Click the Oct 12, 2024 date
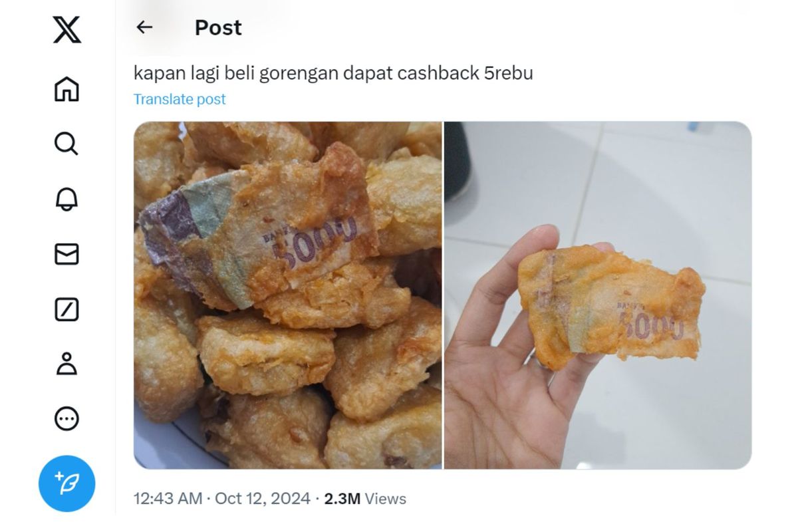This screenshot has height=532, width=798. 263,498
